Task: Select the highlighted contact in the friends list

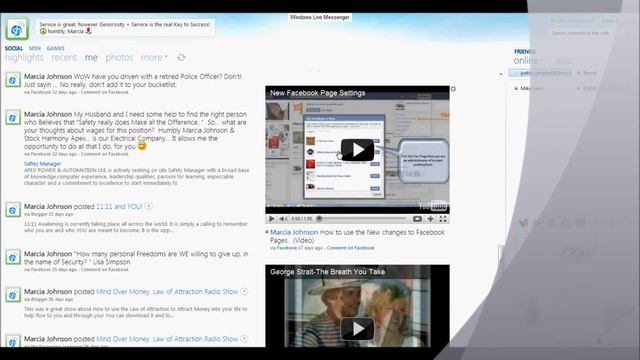Action: click(541, 73)
